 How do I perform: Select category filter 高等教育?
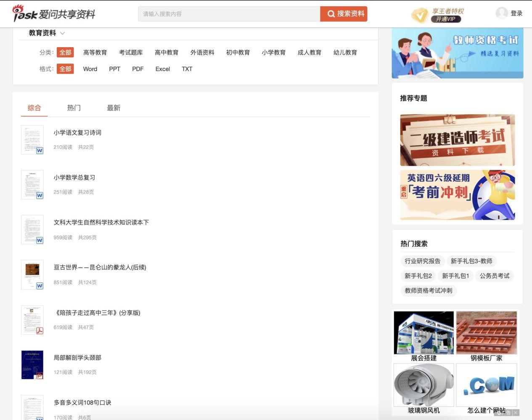pos(95,53)
